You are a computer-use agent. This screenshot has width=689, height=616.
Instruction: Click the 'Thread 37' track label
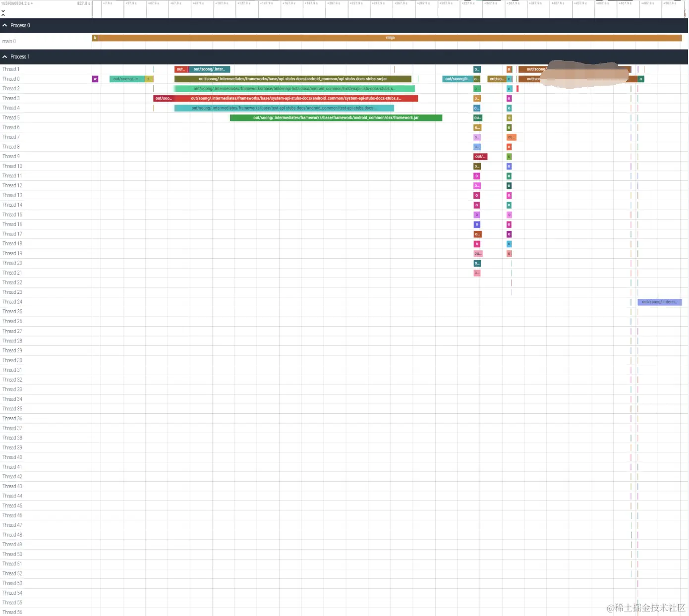click(12, 428)
